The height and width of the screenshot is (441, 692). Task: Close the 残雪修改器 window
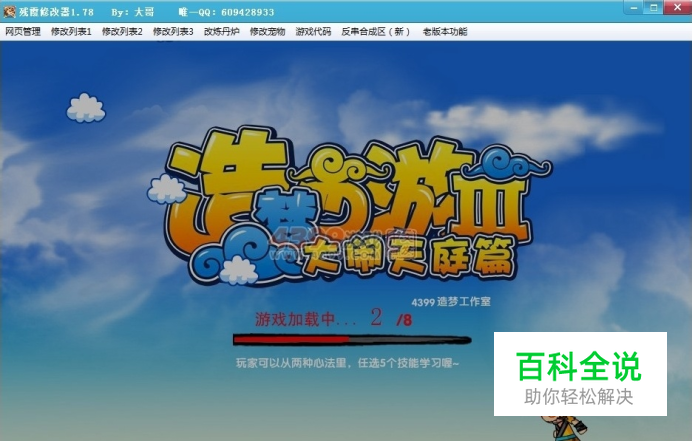coord(677,8)
